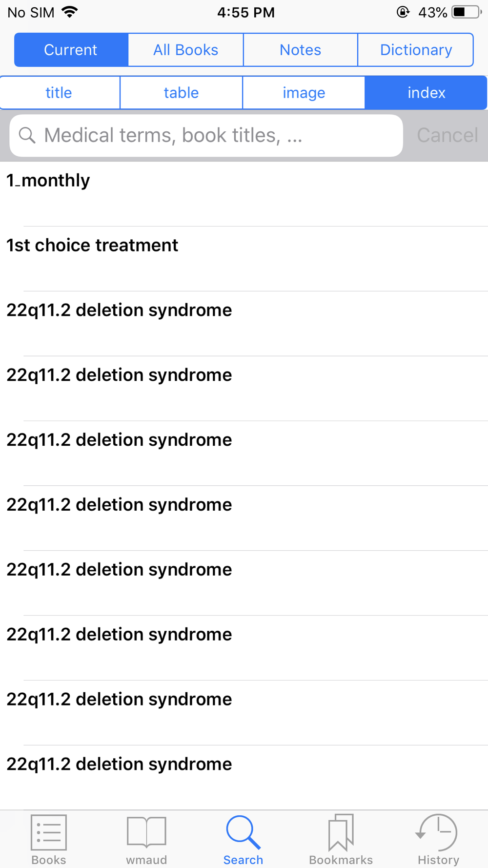The height and width of the screenshot is (868, 488).
Task: Open the History clock icon
Action: (437, 832)
